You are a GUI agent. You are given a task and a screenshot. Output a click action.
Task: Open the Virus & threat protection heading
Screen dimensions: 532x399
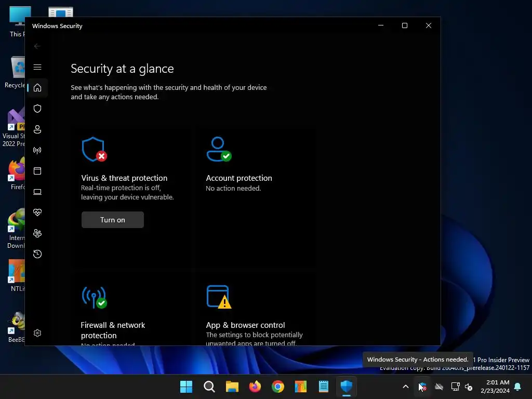(x=124, y=178)
